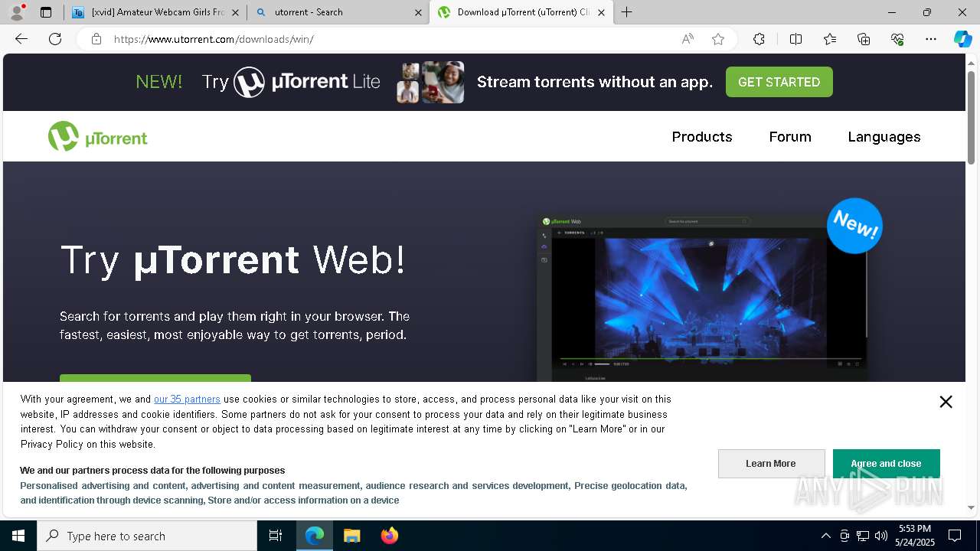The height and width of the screenshot is (551, 980).
Task: Click the volume speaker tray icon
Action: point(881,536)
